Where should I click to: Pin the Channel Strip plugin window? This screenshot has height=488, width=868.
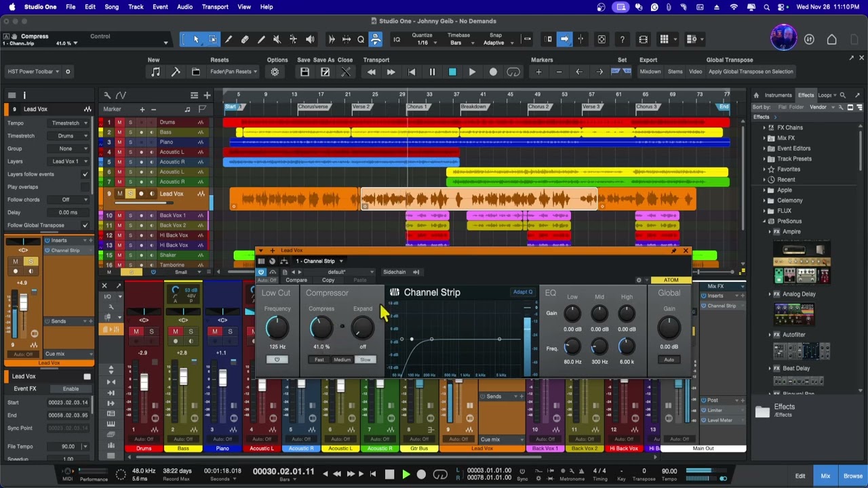coord(673,251)
